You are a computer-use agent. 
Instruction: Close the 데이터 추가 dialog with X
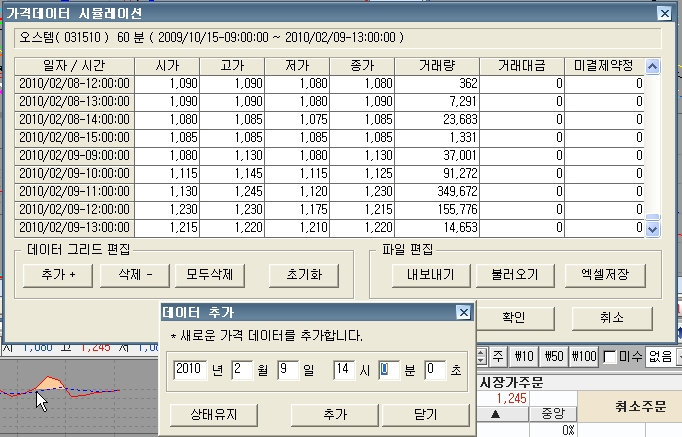tap(463, 313)
